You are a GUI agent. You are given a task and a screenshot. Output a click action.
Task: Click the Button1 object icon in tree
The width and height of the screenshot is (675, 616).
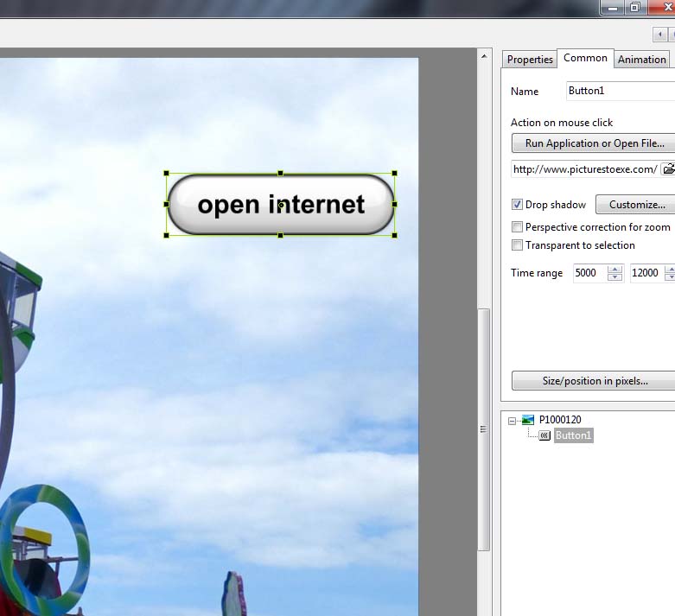[x=544, y=435]
